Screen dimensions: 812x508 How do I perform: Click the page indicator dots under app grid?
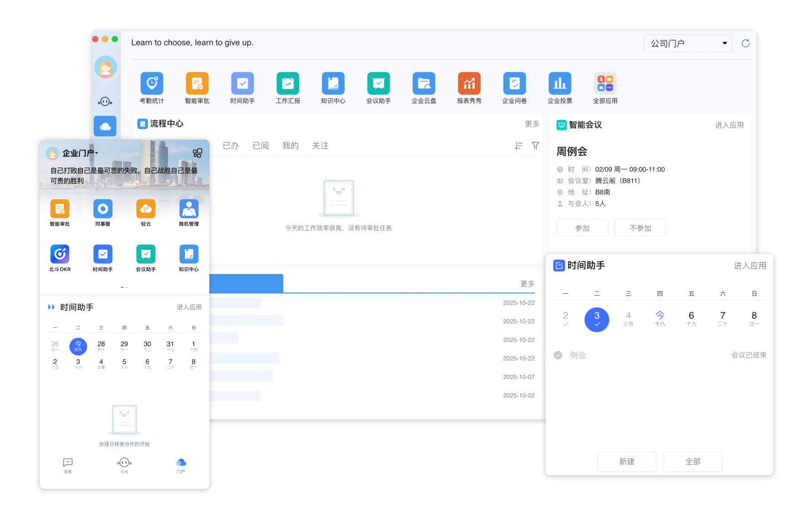124,287
